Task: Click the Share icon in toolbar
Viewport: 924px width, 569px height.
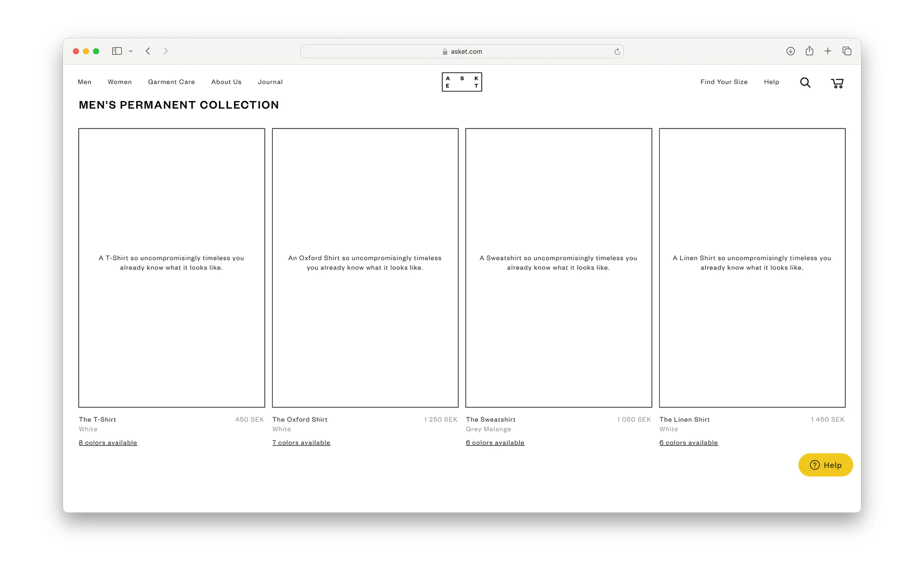Action: pos(809,50)
